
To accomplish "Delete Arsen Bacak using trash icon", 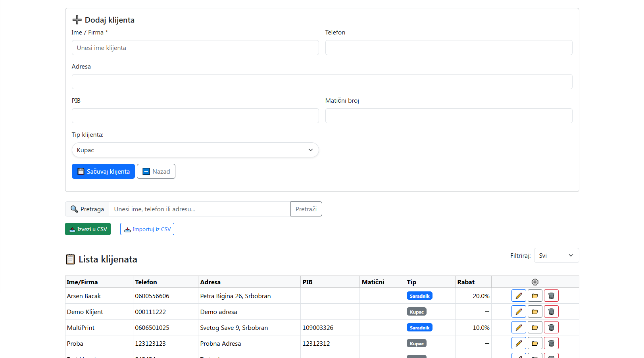I will pos(551,296).
